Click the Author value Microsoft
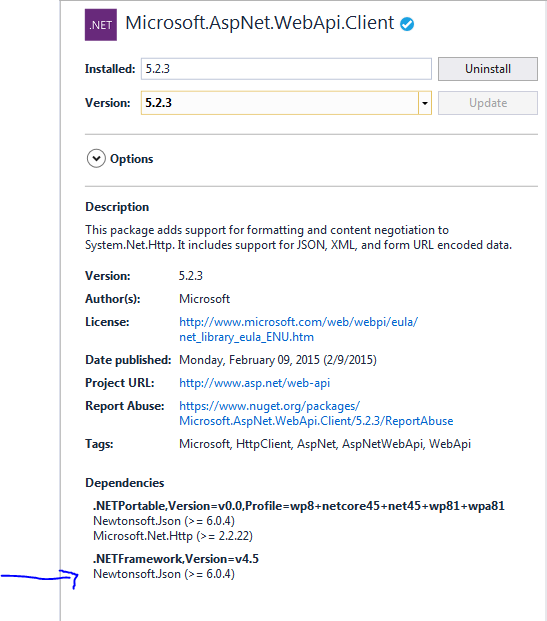 coord(204,299)
